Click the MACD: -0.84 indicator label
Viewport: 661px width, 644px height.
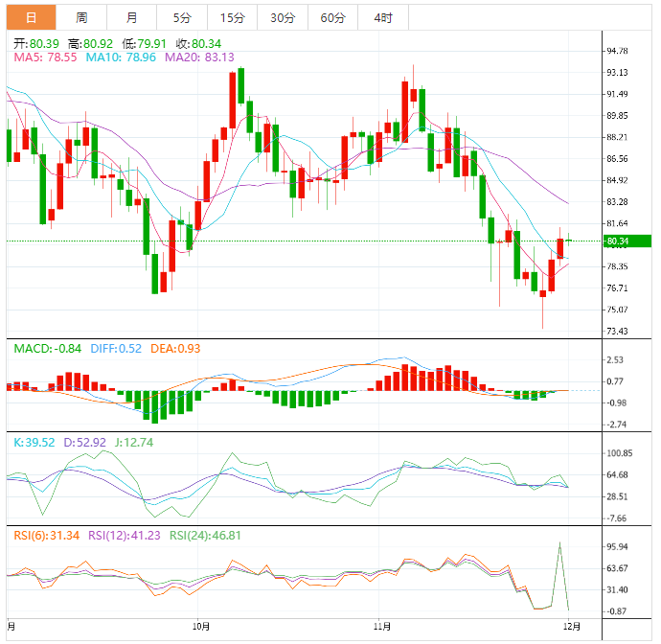pyautogui.click(x=48, y=349)
